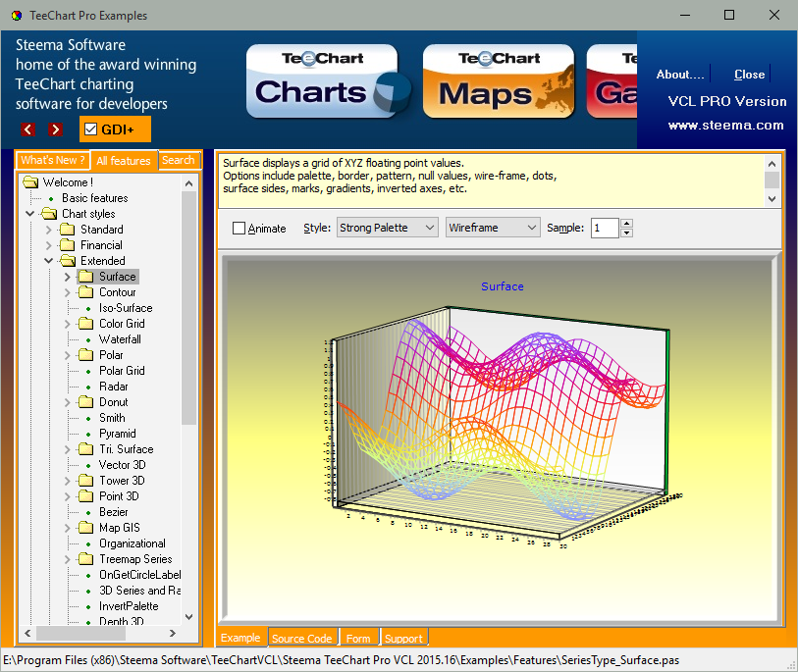Click the red previous arrow icon
Screen dimensions: 798x672
click(x=28, y=129)
